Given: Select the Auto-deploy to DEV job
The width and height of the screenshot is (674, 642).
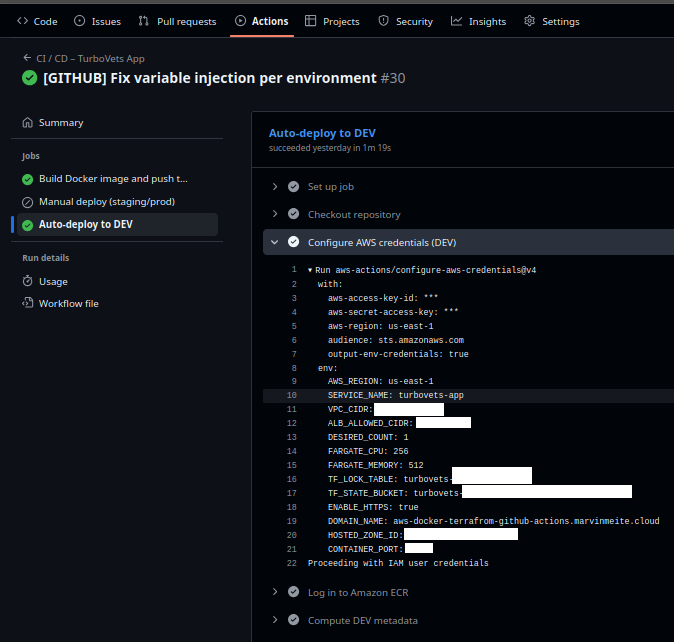Looking at the screenshot, I should [85, 225].
